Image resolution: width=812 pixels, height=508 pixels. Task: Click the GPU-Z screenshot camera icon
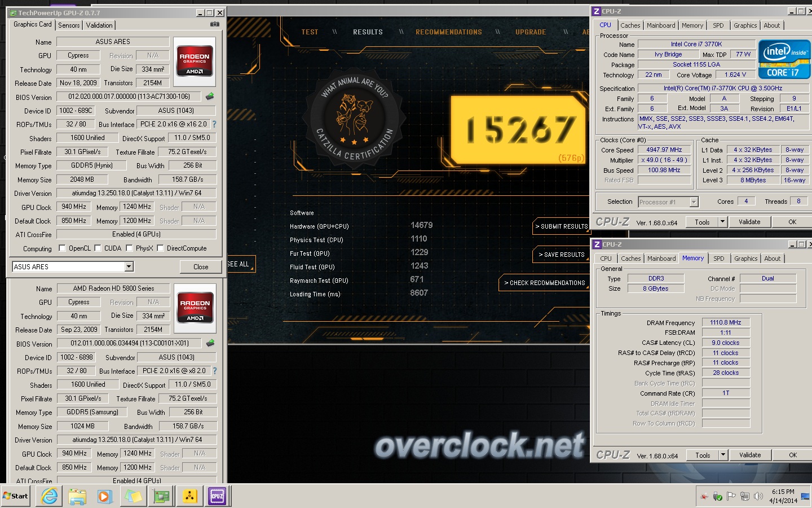click(x=215, y=24)
